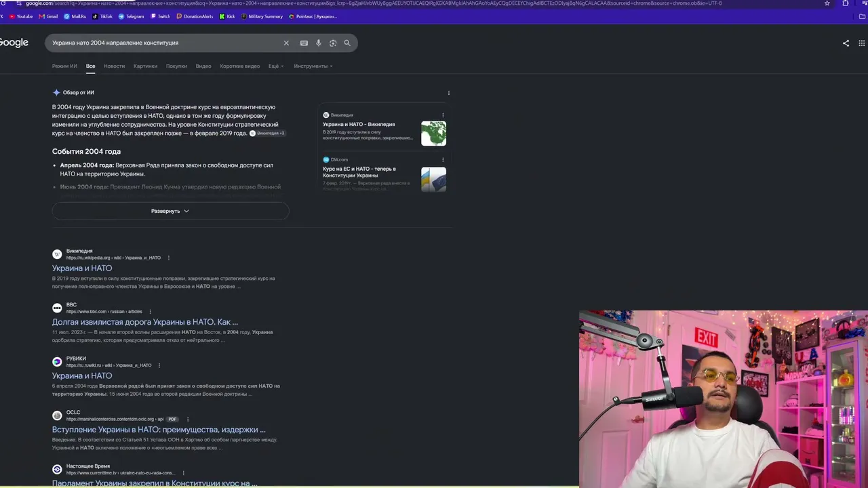This screenshot has width=868, height=488.
Task: Open BBC result Долгая извилистая дорога Украины
Action: tap(145, 322)
